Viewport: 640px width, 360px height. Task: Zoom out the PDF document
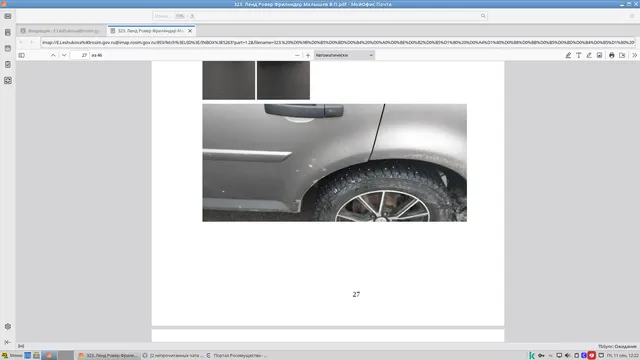tap(297, 55)
